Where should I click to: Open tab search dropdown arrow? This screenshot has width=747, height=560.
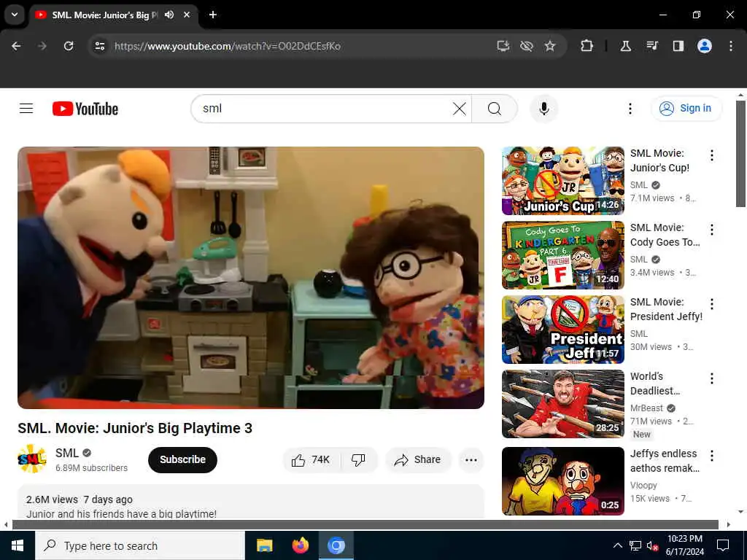click(15, 15)
